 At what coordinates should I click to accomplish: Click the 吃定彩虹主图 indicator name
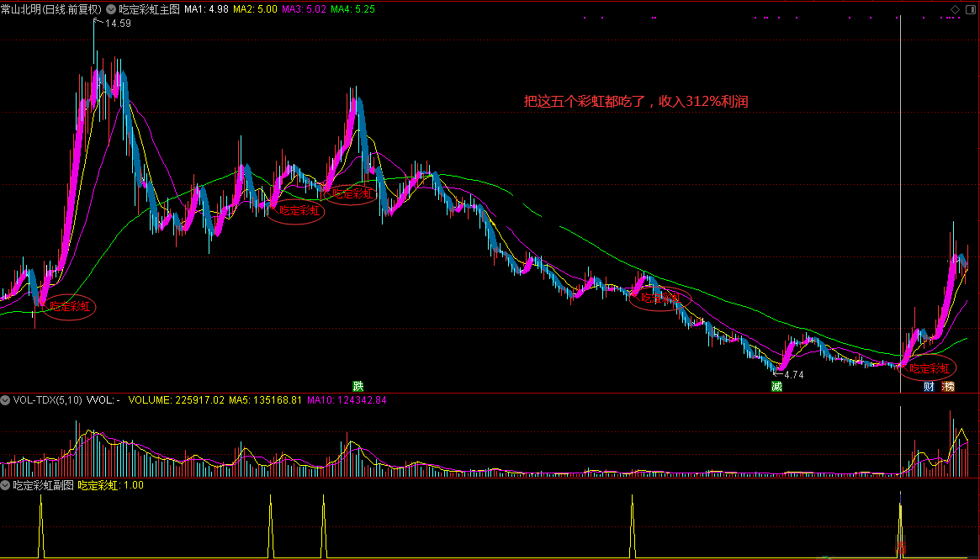(x=149, y=9)
